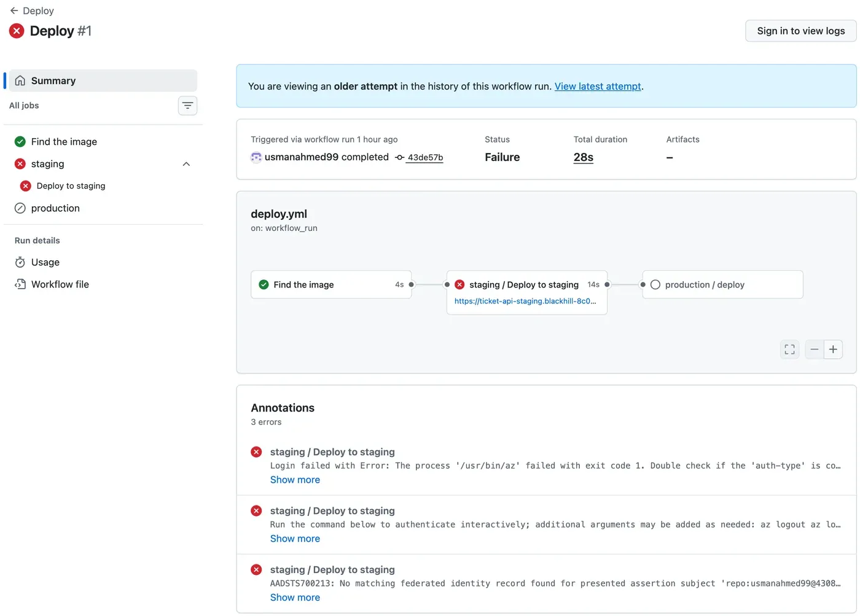Click the 4s duration in Find the image node
Screen dimensions: 860x616
pyautogui.click(x=399, y=284)
